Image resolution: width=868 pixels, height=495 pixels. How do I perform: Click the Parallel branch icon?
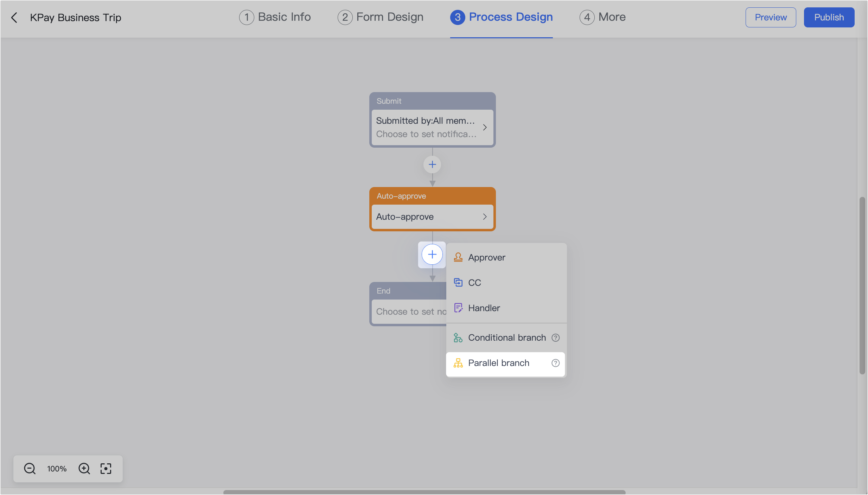point(458,363)
